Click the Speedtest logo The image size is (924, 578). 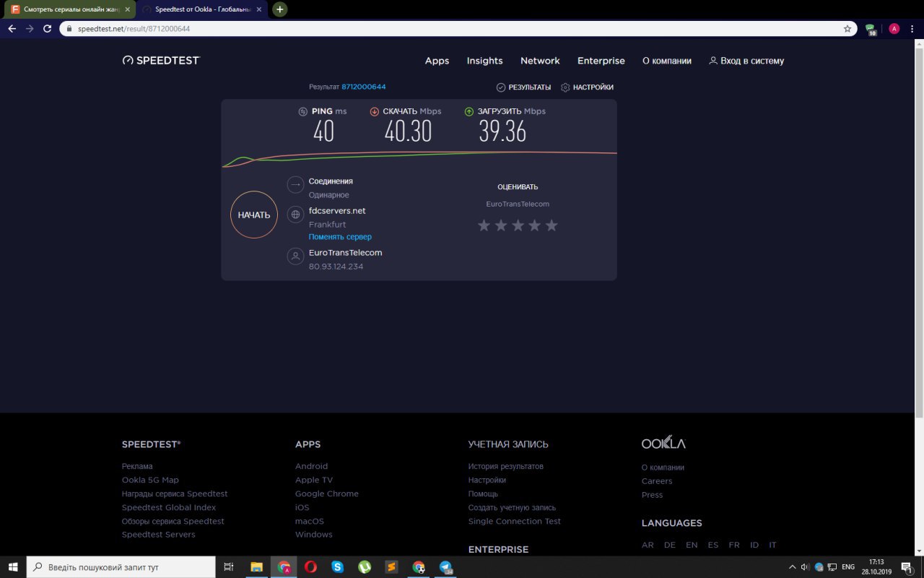(x=161, y=61)
